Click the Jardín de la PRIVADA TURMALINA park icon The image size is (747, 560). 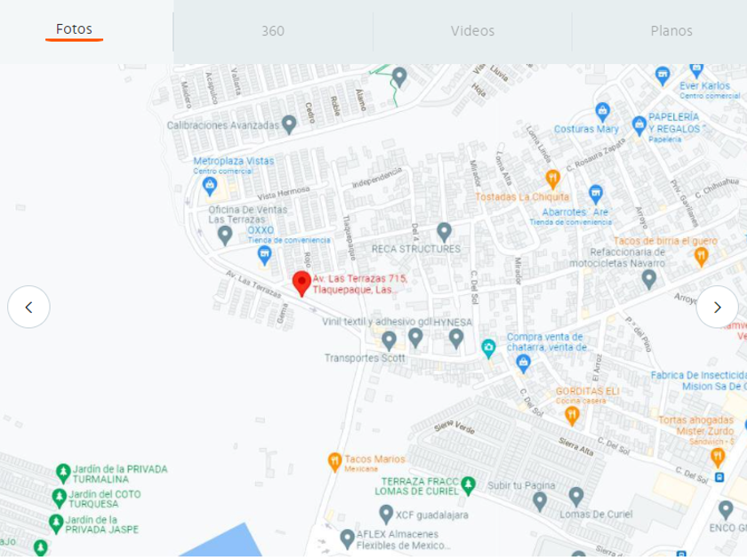(63, 473)
